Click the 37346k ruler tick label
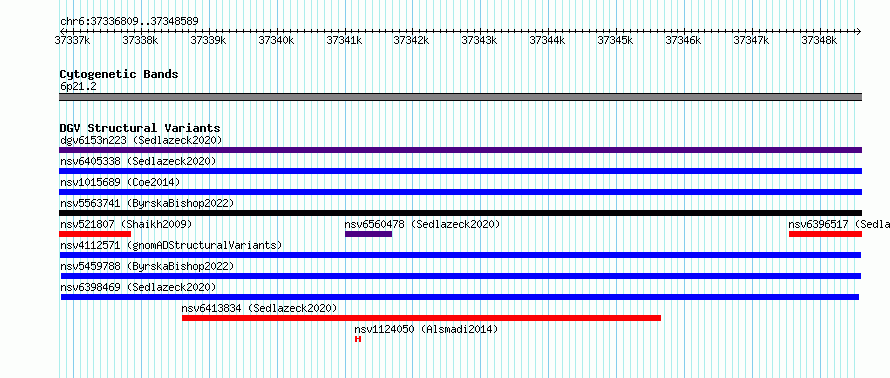Viewport: 890px width, 378px height. (683, 40)
